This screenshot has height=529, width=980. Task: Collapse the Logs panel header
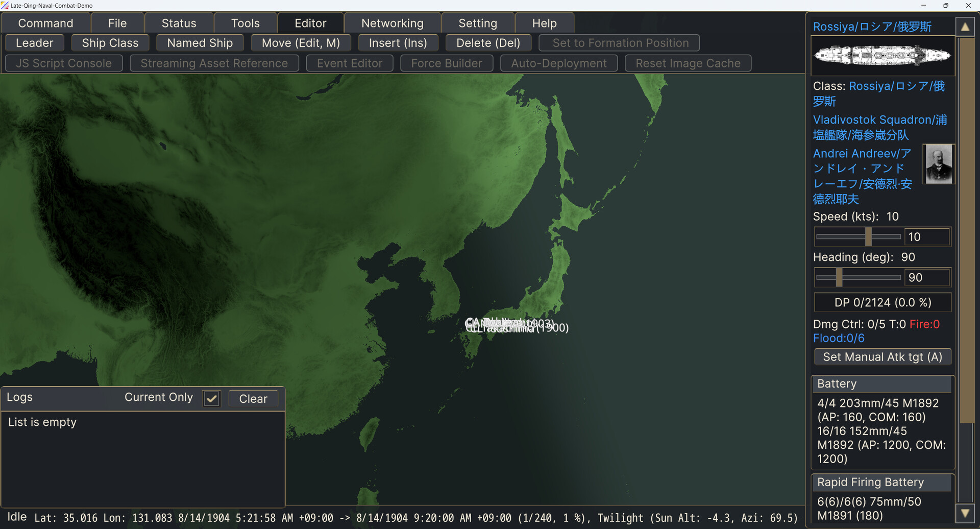[20, 397]
